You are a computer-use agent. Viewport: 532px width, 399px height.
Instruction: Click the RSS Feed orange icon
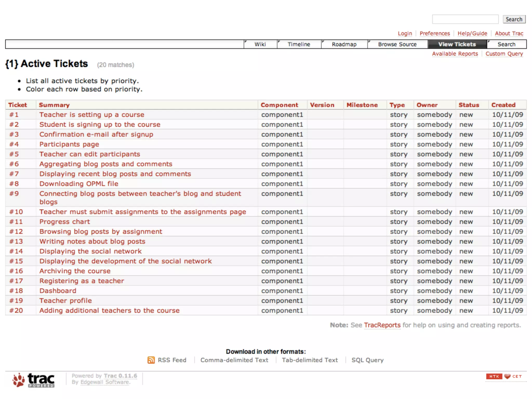[151, 360]
